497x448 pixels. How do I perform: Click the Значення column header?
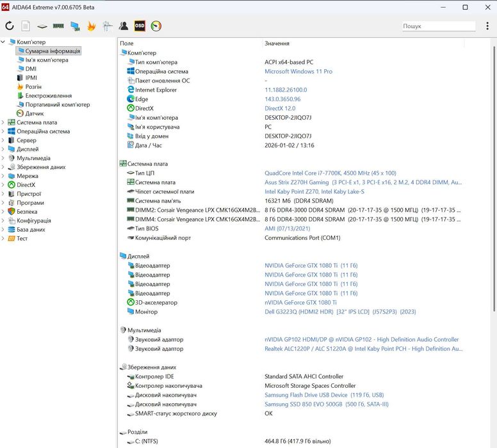[x=277, y=44]
